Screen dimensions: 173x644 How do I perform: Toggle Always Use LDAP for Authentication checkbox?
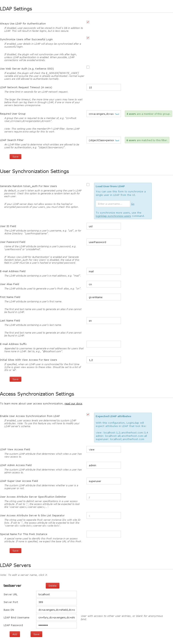tap(88, 22)
